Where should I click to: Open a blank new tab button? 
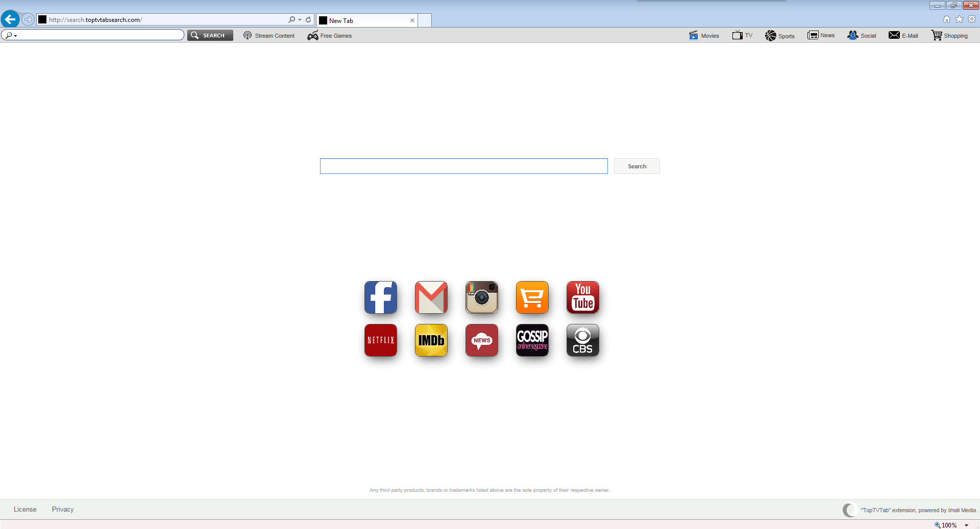click(x=425, y=20)
